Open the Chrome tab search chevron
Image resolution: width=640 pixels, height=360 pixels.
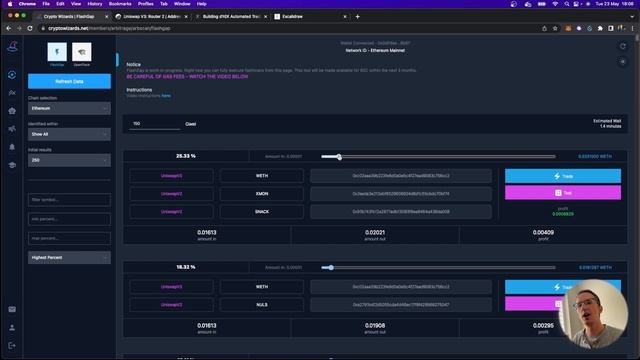point(633,16)
